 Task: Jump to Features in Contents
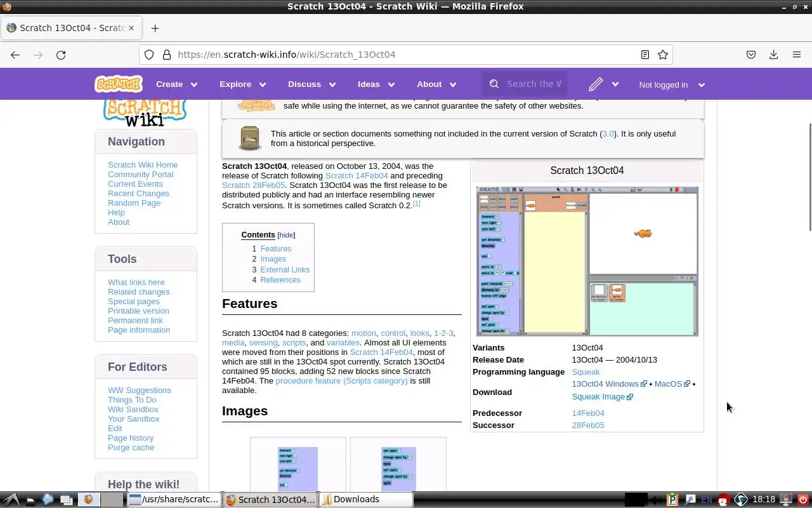pos(276,249)
